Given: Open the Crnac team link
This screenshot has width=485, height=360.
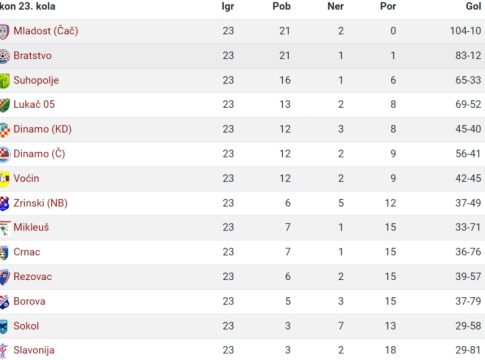Looking at the screenshot, I should click(27, 252).
